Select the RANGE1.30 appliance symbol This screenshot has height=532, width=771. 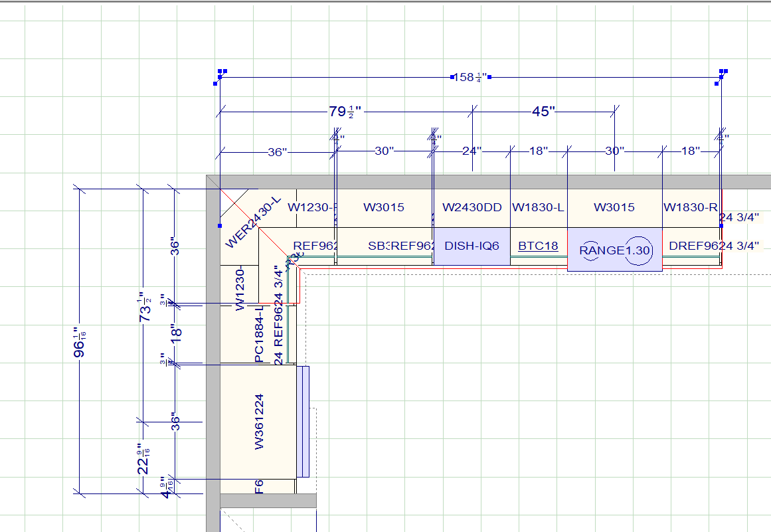(614, 251)
